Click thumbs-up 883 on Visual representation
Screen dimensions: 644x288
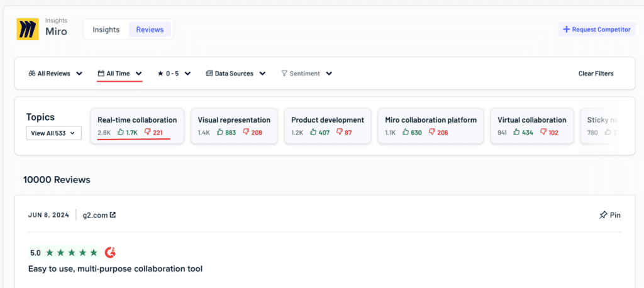coord(226,132)
